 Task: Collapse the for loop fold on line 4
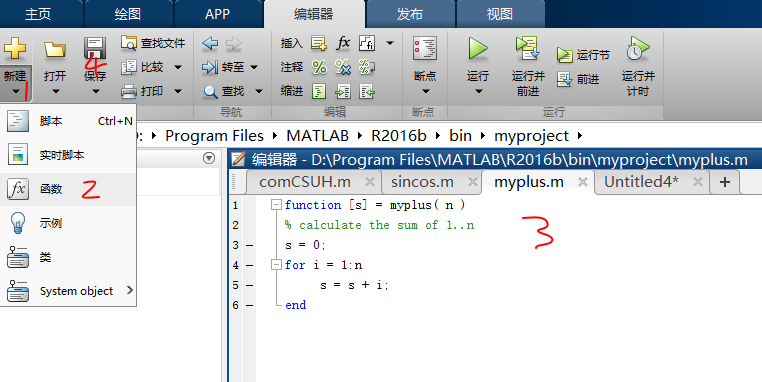click(x=276, y=264)
